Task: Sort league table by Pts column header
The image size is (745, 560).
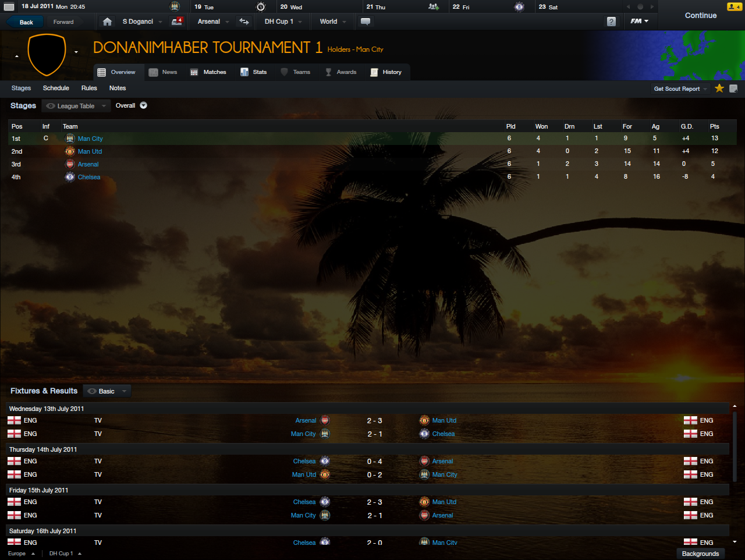Action: point(715,126)
